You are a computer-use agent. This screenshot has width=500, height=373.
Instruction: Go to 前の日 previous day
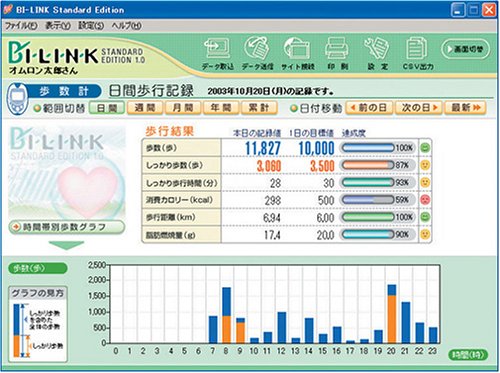coord(369,108)
